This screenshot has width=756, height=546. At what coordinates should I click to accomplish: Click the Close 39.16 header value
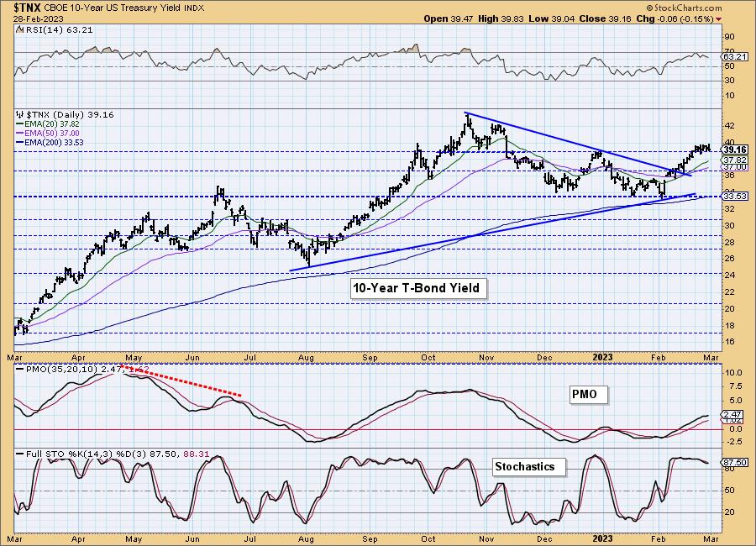(x=606, y=18)
